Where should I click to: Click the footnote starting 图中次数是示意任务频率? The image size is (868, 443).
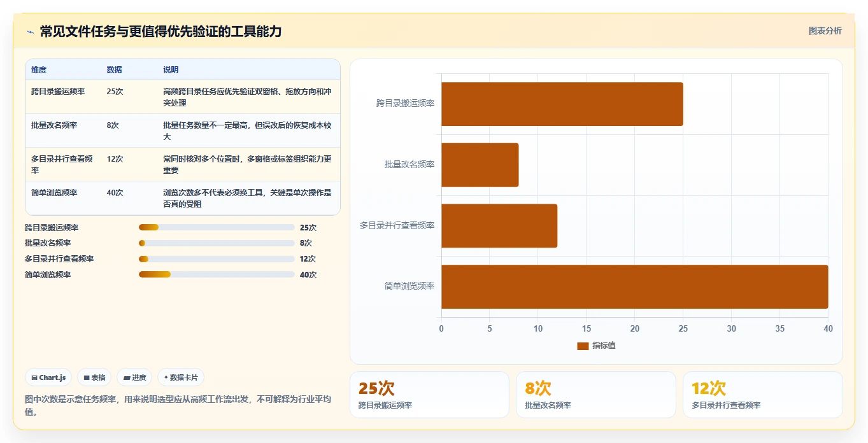tap(178, 405)
